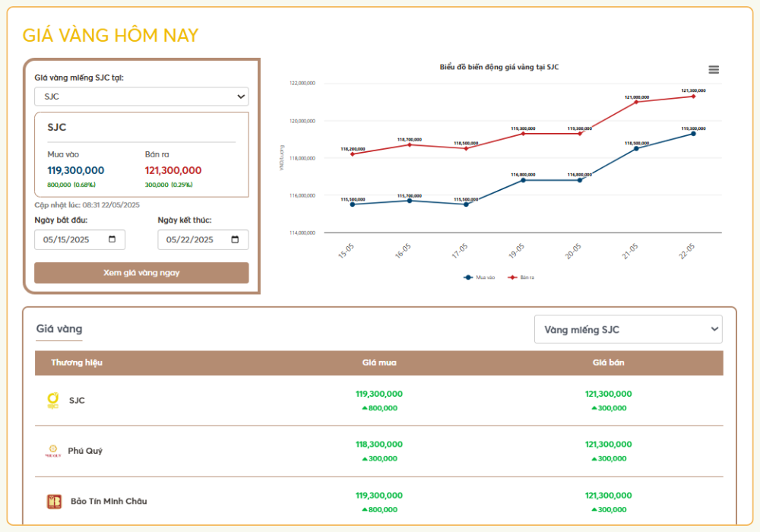Click the Bảo Tín Minh Châu brand name
The image size is (760, 532).
click(x=109, y=501)
